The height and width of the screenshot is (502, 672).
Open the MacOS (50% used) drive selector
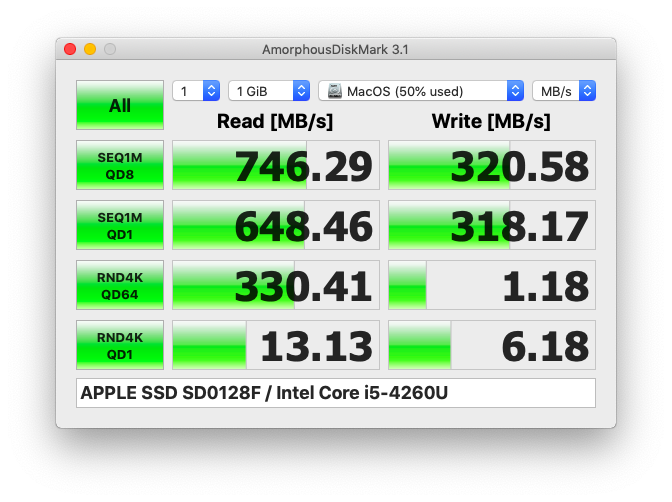coord(421,91)
